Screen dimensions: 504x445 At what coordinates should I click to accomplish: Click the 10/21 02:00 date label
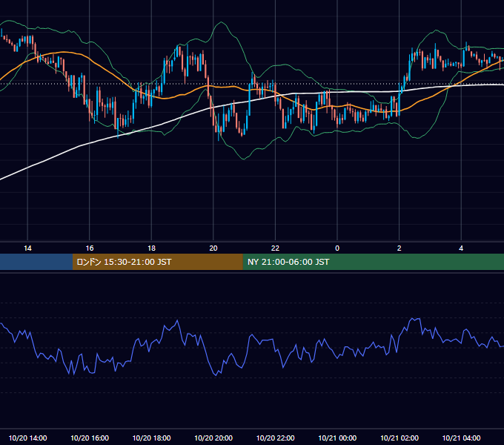click(399, 438)
